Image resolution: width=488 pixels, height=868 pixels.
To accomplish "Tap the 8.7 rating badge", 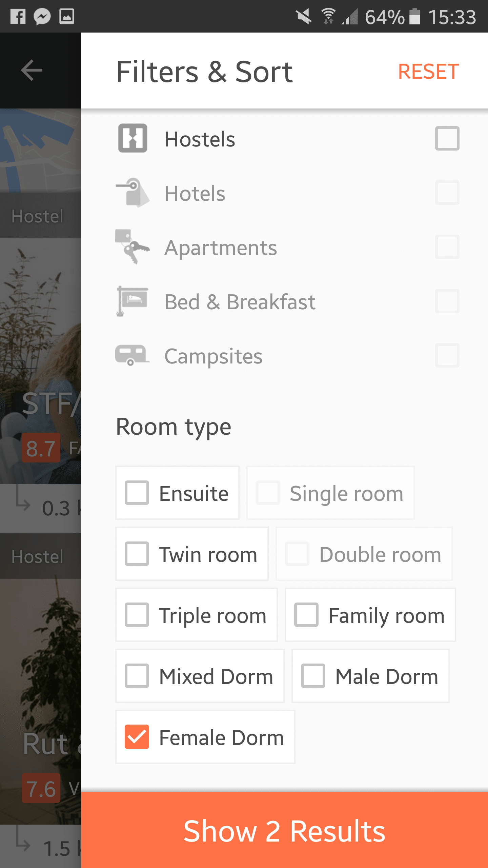I will 41,448.
